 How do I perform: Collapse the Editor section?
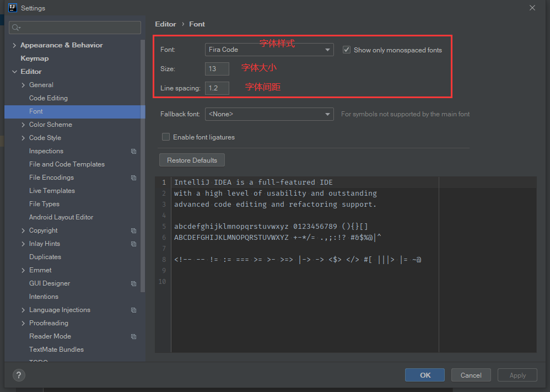pos(14,72)
